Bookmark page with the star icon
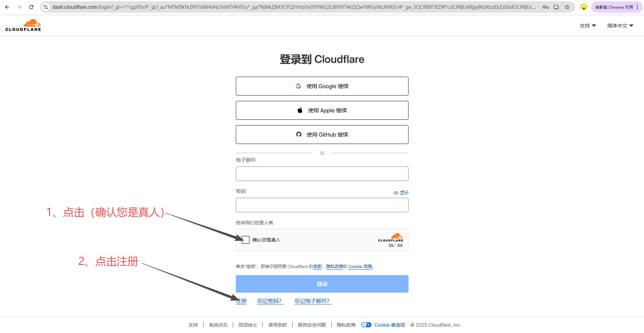The image size is (644, 333). point(567,7)
